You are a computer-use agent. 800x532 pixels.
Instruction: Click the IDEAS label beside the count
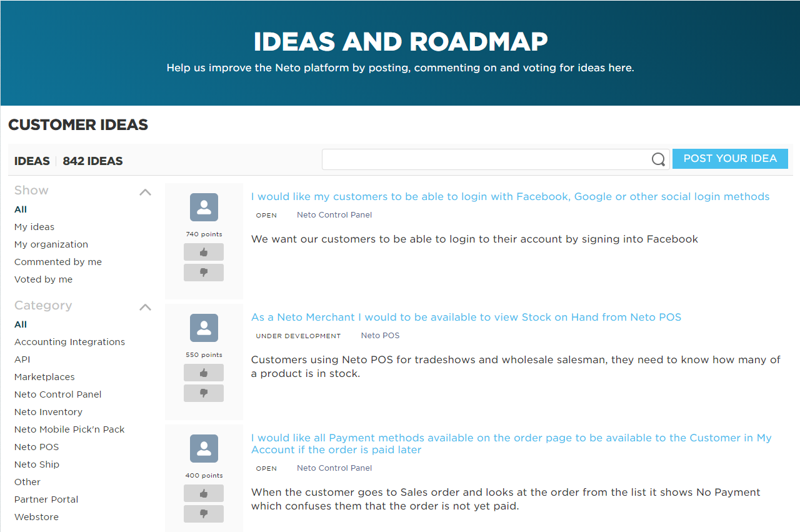tap(32, 161)
